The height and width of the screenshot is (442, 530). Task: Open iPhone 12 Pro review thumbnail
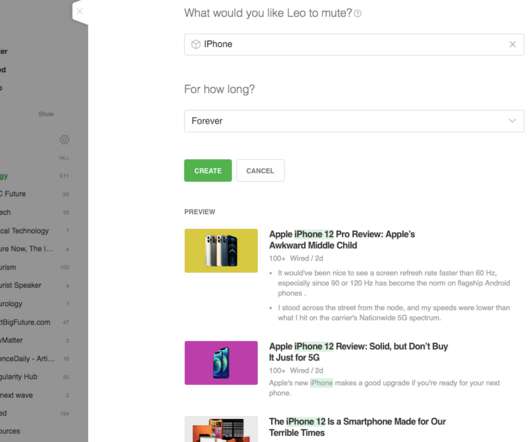coord(221,251)
